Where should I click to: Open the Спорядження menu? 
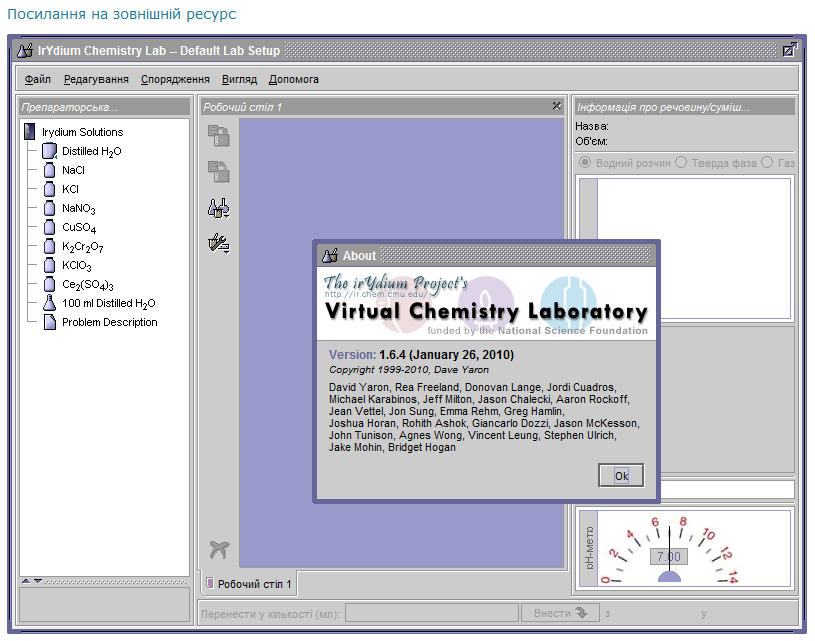(175, 79)
